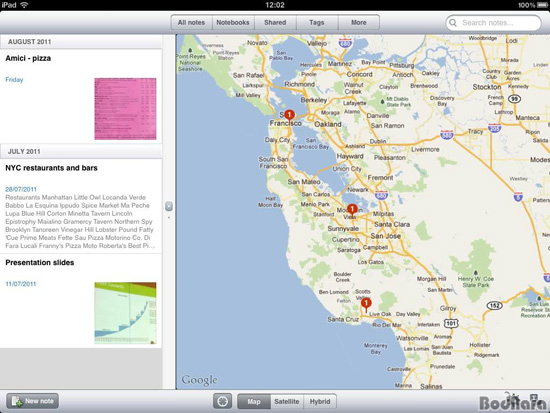
Task: Click the Search notes field
Action: click(494, 23)
